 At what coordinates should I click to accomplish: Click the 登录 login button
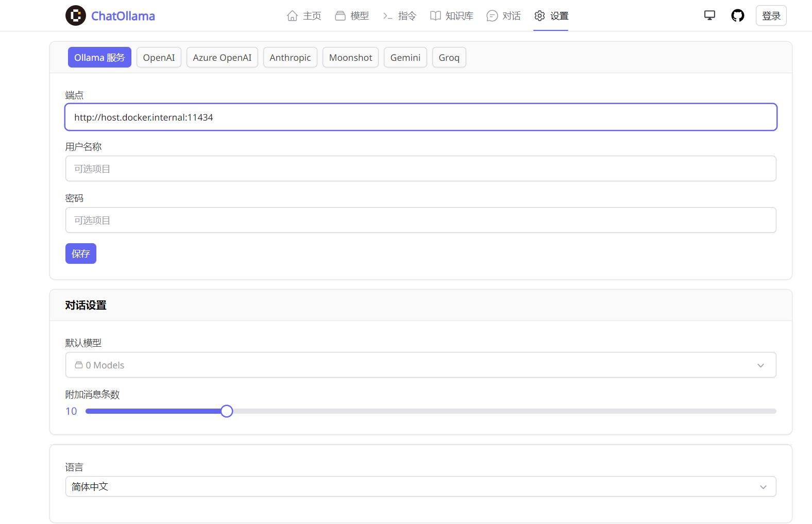pos(771,15)
